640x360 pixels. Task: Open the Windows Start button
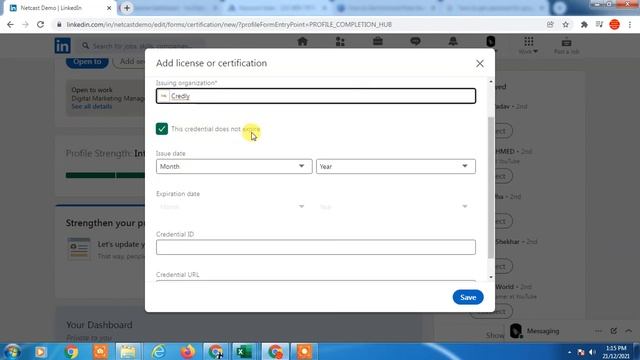coord(12,351)
